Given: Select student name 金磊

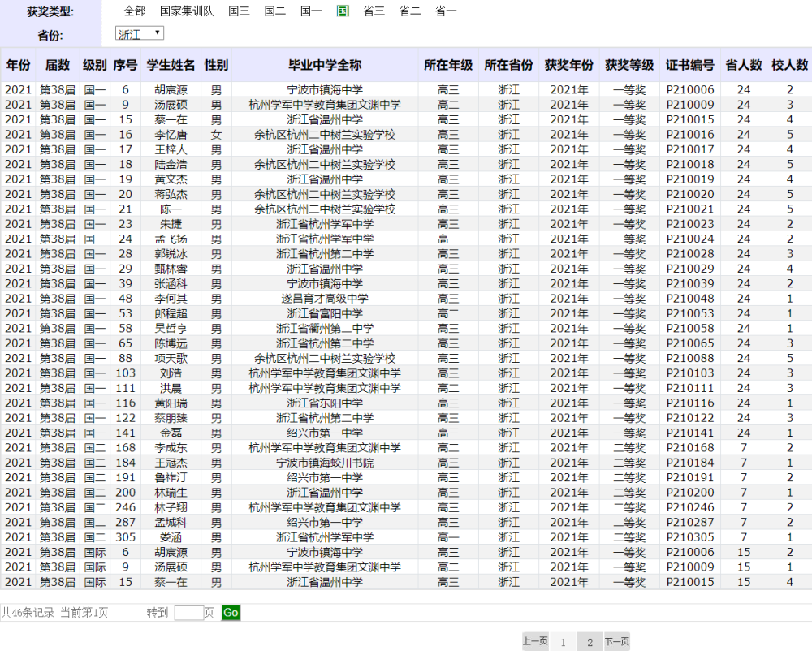Looking at the screenshot, I should pyautogui.click(x=171, y=433).
